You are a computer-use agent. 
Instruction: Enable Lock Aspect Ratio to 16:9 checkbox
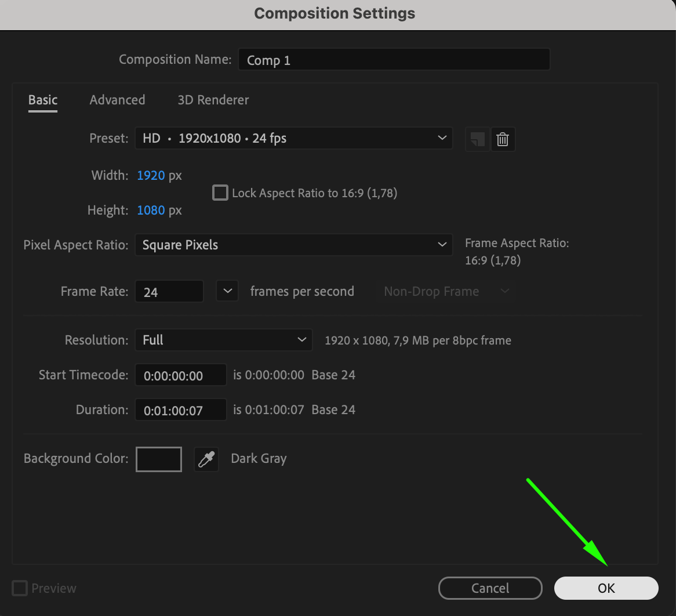click(x=220, y=193)
